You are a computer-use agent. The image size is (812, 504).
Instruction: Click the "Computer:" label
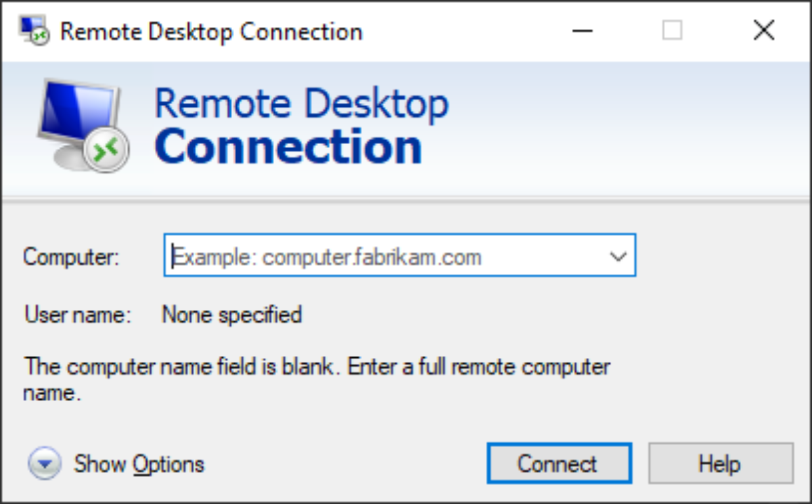point(71,257)
